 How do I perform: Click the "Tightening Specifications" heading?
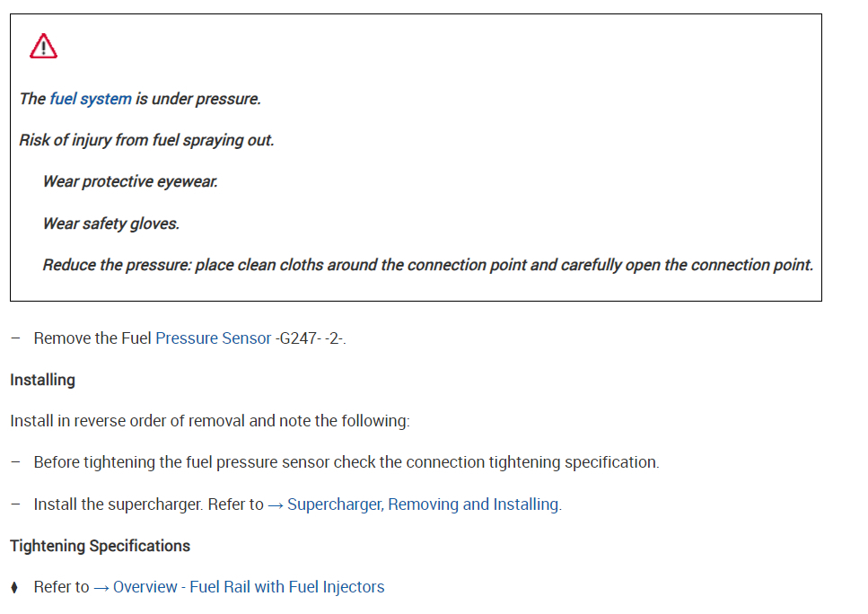[x=100, y=546]
